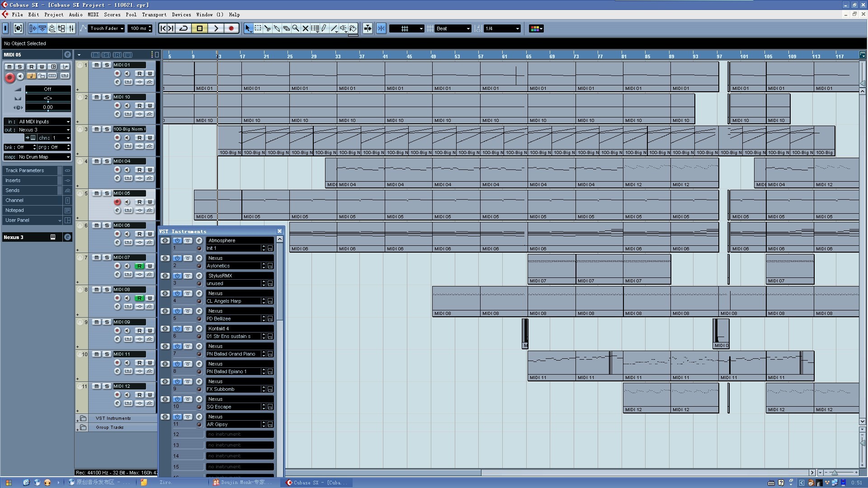Toggle monitor on track MIDI 05

click(127, 202)
